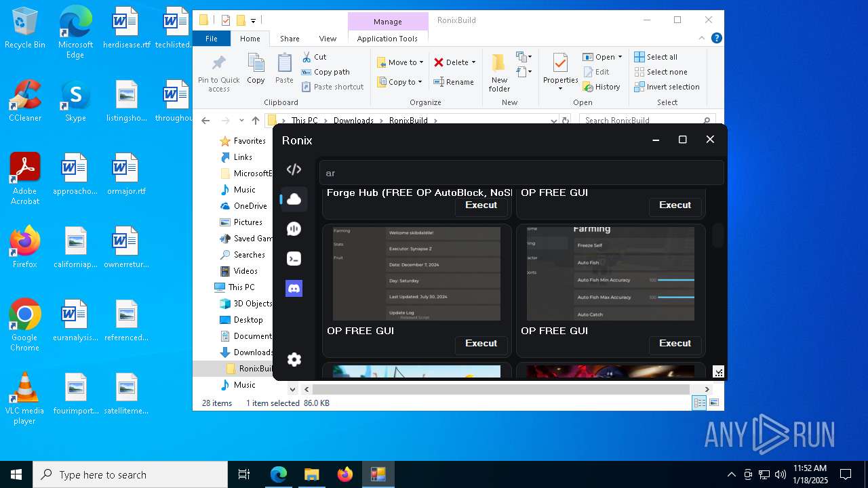Open the Copy to dropdown
The height and width of the screenshot is (488, 868).
click(x=399, y=82)
